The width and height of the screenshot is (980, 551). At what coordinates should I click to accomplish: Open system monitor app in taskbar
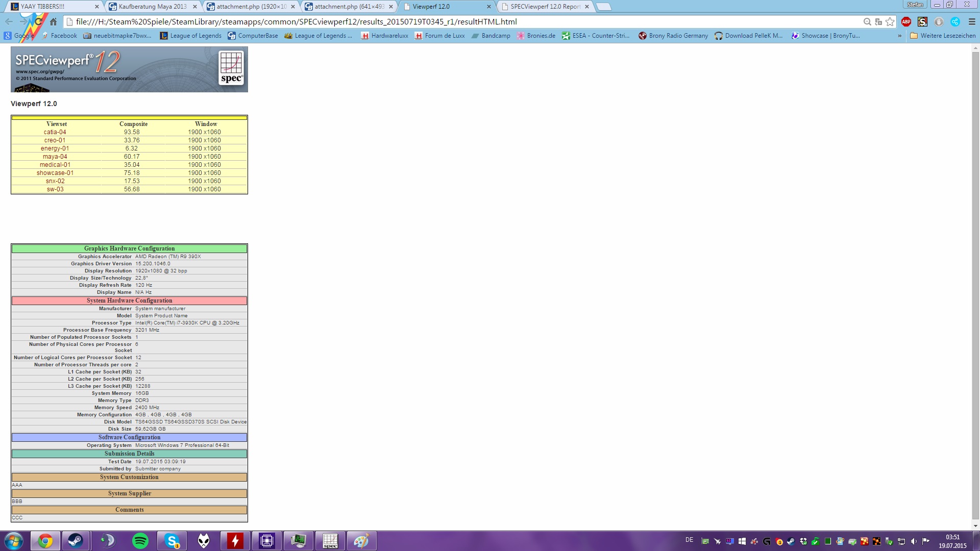[299, 541]
